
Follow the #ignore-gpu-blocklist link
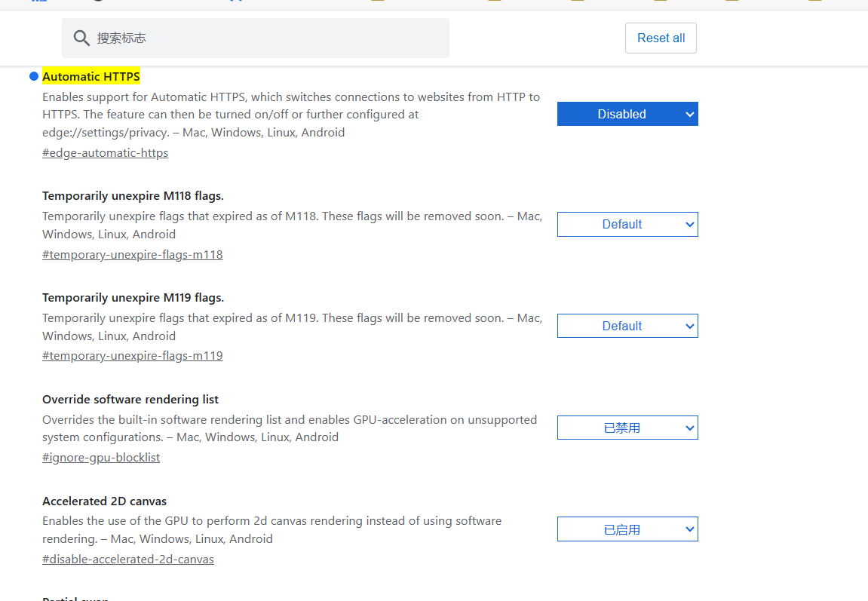pos(101,458)
